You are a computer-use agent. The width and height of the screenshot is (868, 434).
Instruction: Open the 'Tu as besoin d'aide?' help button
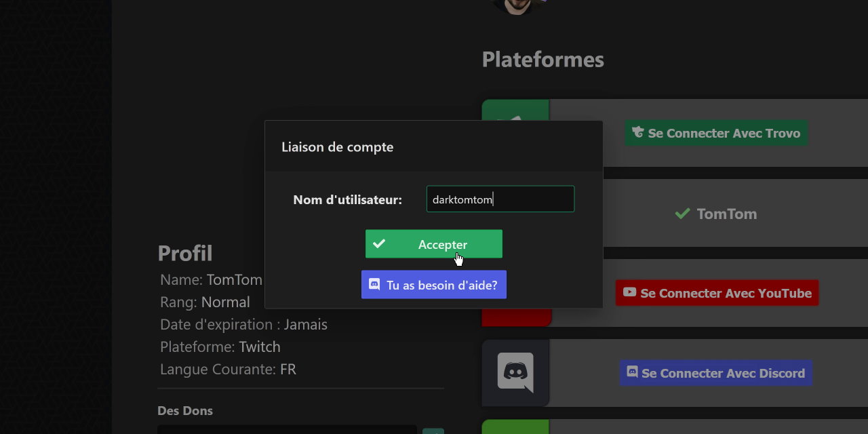(434, 285)
